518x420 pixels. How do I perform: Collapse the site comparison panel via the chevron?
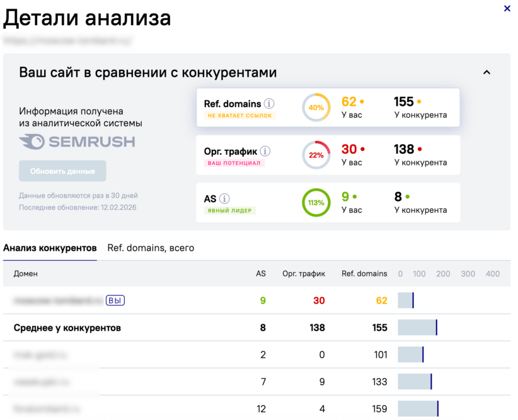(x=486, y=72)
